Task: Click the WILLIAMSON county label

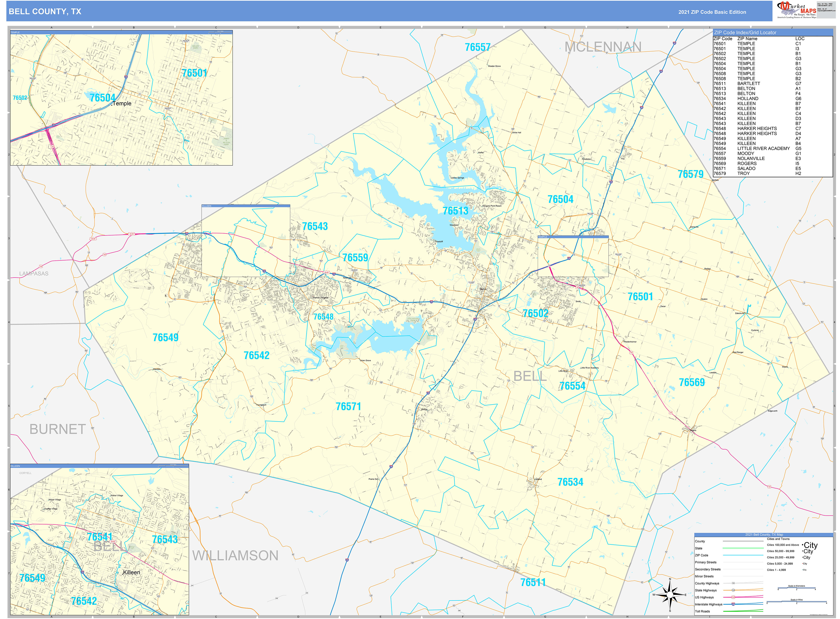Action: click(x=235, y=555)
